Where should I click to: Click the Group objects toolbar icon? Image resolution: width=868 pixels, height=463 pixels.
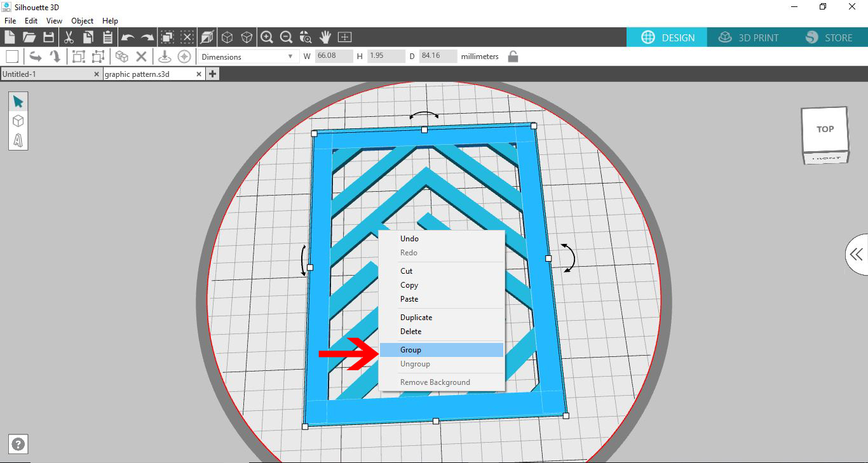click(78, 57)
